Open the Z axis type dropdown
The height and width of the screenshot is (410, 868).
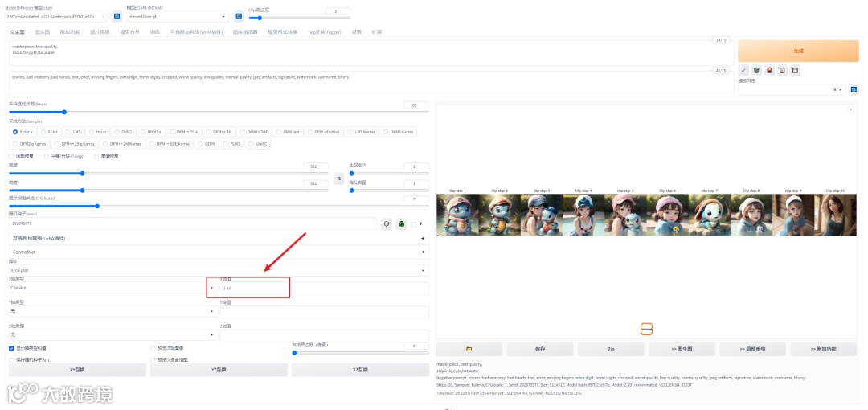[113, 334]
